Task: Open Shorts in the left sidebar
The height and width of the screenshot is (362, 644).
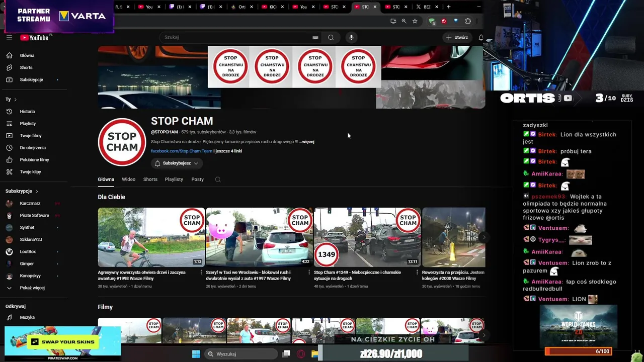Action: click(26, 67)
